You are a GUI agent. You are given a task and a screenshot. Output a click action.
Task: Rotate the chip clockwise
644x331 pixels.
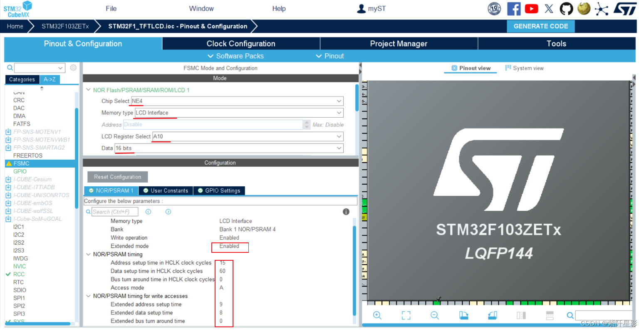(x=463, y=315)
